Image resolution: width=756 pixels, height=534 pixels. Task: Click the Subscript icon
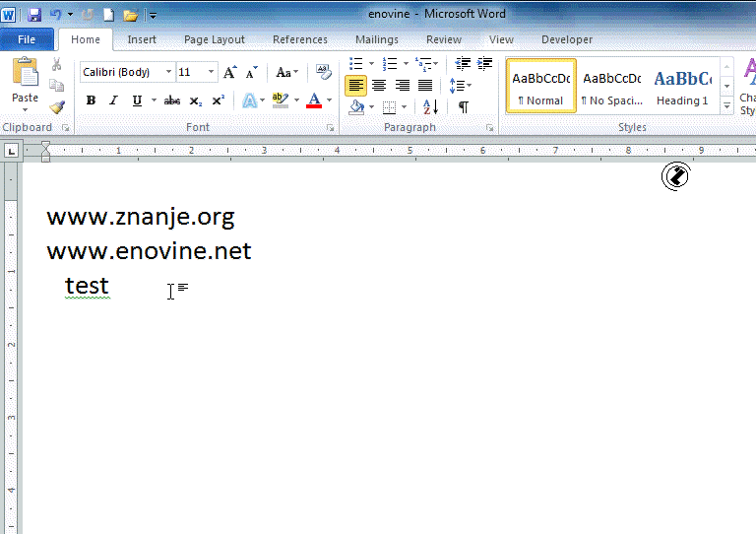click(195, 100)
